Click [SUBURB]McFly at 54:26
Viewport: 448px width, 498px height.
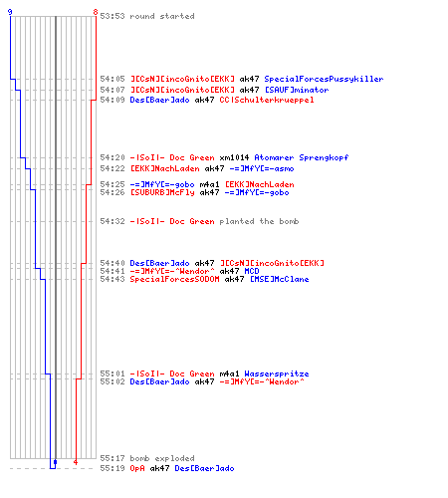coord(162,192)
